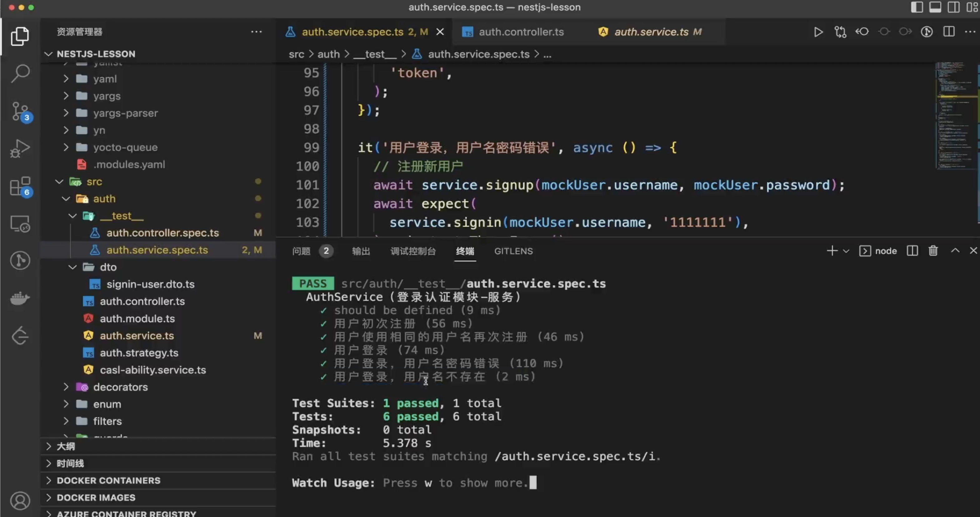This screenshot has width=980, height=517.
Task: Toggle secondary sidebar visibility in title bar
Action: tap(953, 7)
